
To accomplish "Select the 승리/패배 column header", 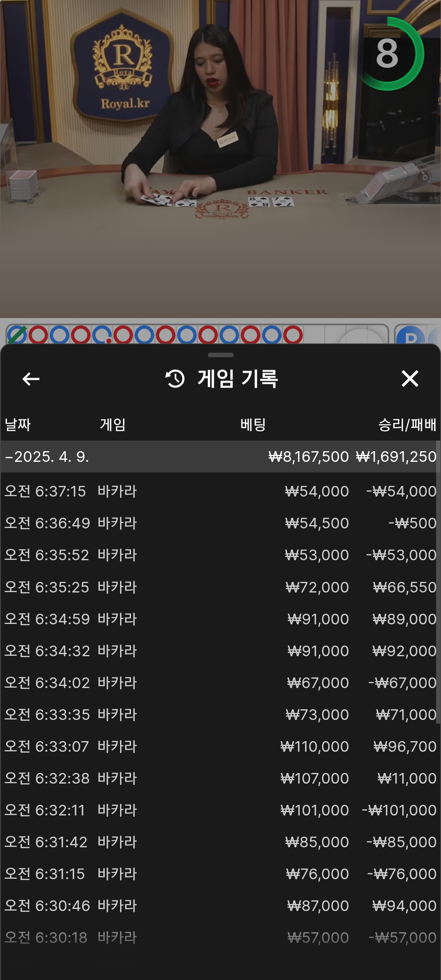I will coord(407,425).
